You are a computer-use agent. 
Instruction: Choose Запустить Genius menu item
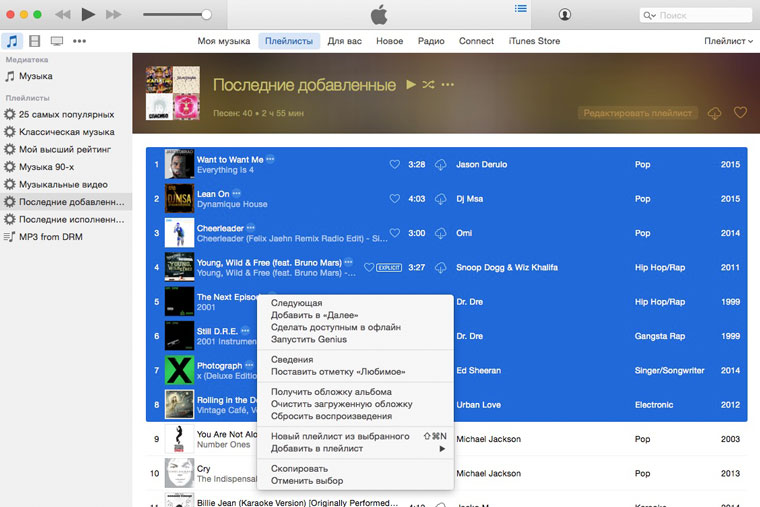[x=355, y=339]
